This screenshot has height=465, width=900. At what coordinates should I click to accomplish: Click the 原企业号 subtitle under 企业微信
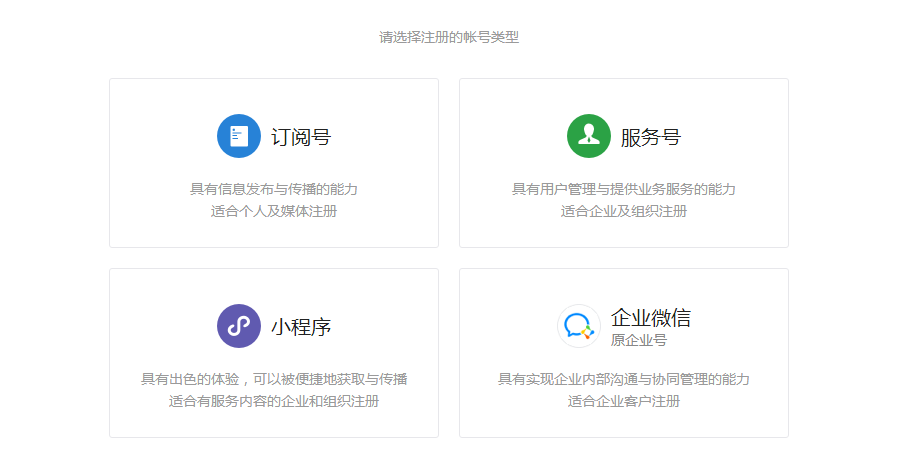pos(639,341)
